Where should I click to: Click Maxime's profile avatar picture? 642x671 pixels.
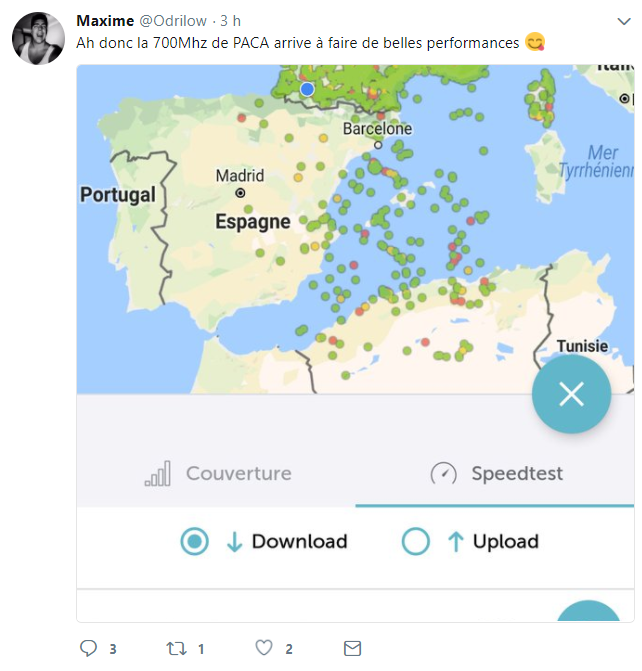coord(39,40)
